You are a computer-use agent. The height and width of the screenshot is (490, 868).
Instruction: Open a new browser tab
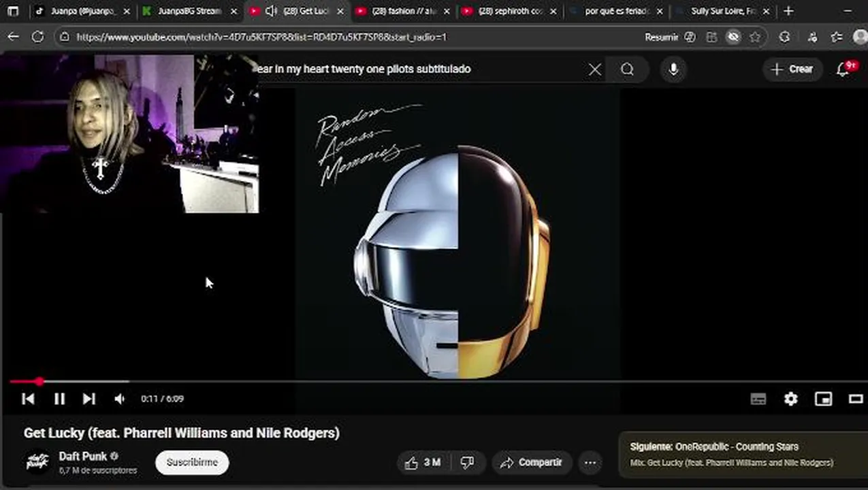(788, 11)
